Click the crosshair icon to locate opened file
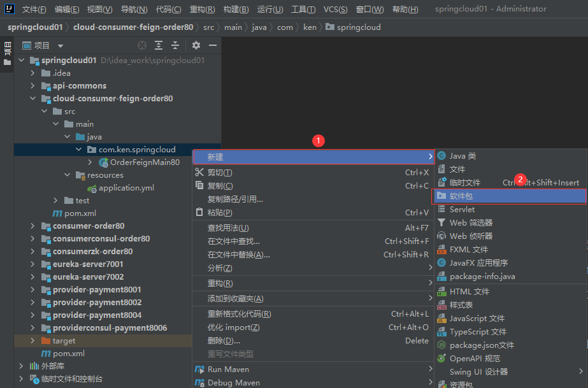The height and width of the screenshot is (388, 588). (x=141, y=45)
